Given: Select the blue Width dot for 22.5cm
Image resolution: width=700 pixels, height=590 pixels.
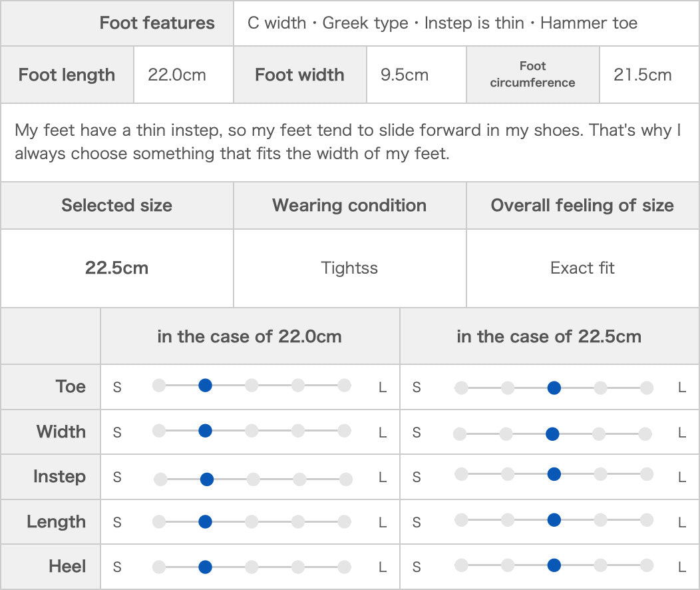Looking at the screenshot, I should tap(552, 434).
